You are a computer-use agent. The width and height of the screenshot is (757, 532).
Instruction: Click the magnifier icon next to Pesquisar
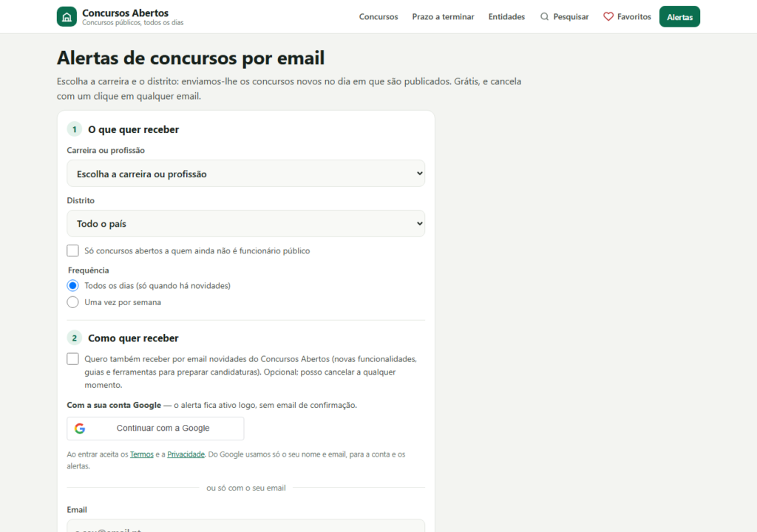544,17
